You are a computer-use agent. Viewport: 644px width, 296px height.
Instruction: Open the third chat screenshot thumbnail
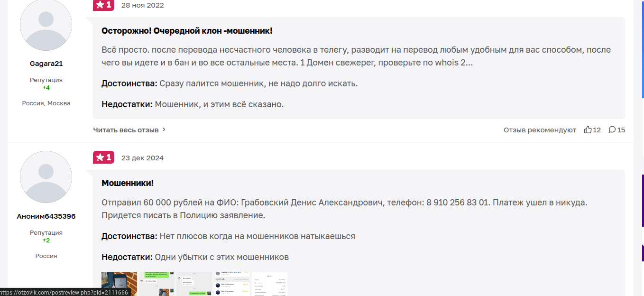point(194,284)
